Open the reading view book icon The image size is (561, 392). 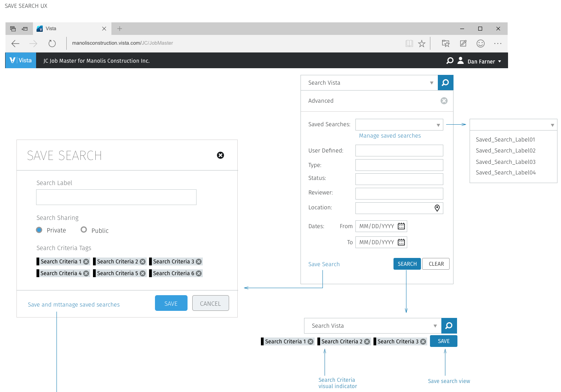pyautogui.click(x=409, y=44)
